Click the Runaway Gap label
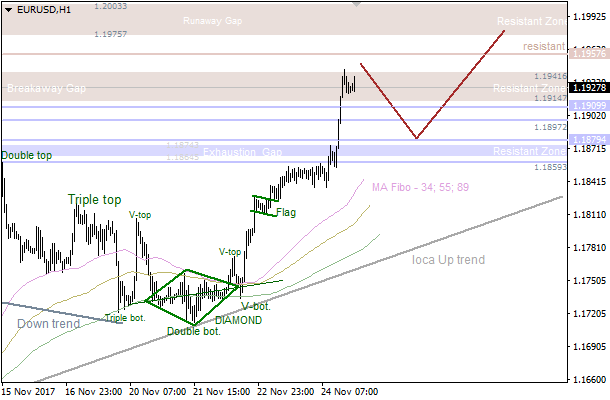610x400 pixels. 213,21
